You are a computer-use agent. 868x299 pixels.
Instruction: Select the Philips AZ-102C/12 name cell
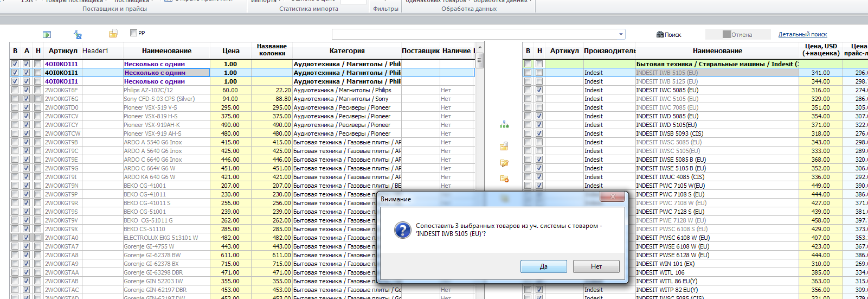166,90
